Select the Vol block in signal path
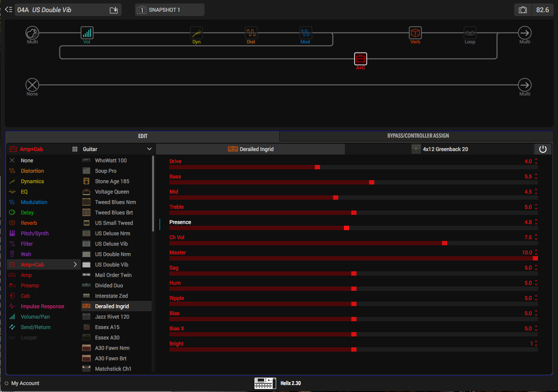 pyautogui.click(x=87, y=33)
